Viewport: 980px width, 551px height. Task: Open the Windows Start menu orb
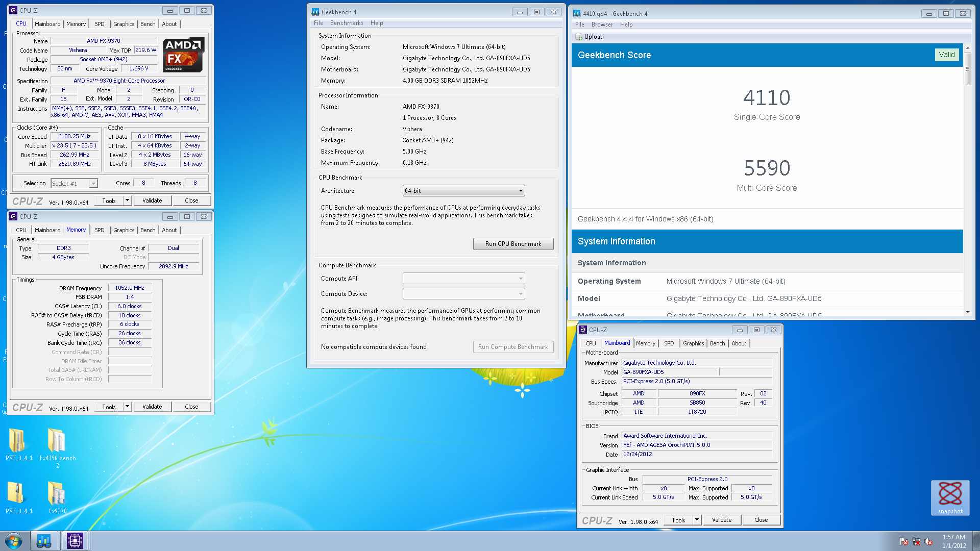pos(14,541)
